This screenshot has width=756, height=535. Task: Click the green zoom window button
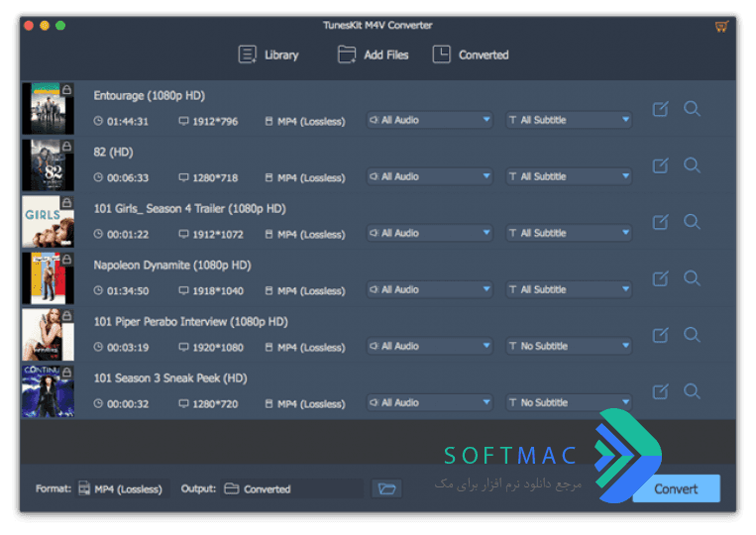(x=60, y=26)
